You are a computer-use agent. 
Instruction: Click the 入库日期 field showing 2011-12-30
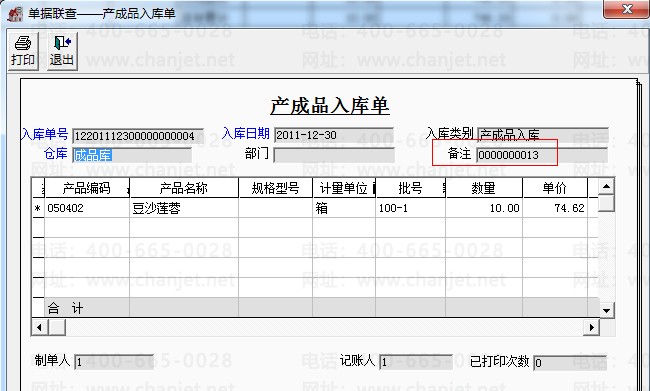click(334, 135)
